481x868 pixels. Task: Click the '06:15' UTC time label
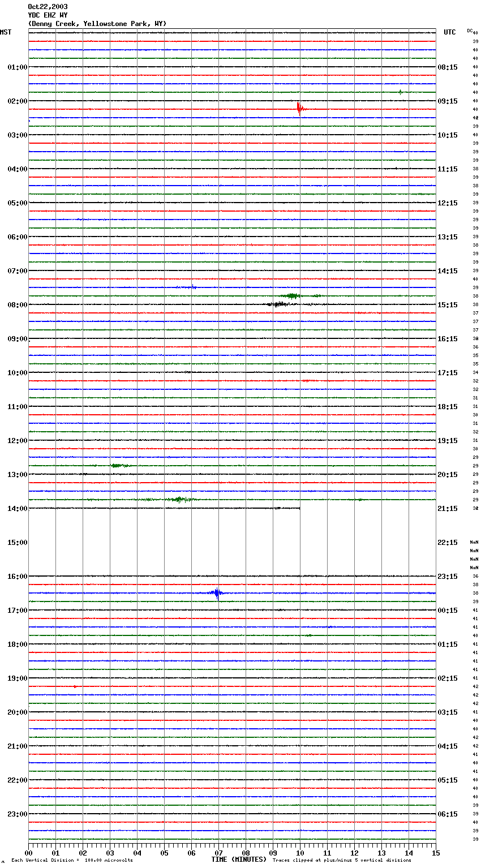click(x=448, y=814)
